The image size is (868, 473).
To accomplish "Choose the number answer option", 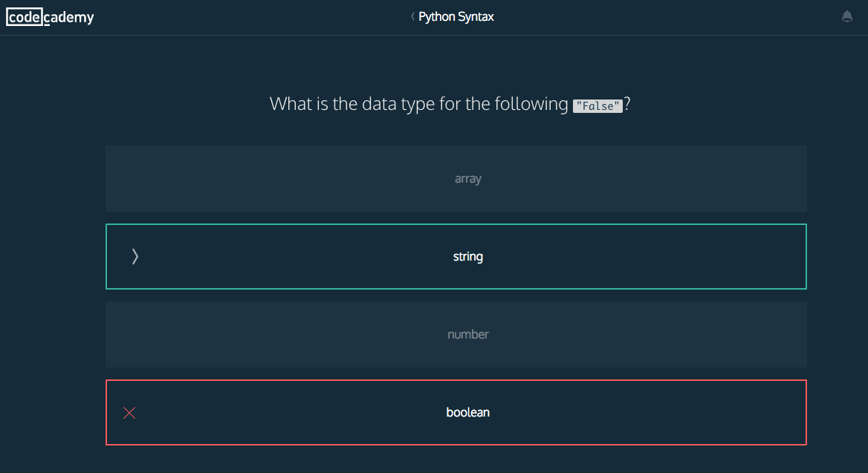I will 456,334.
